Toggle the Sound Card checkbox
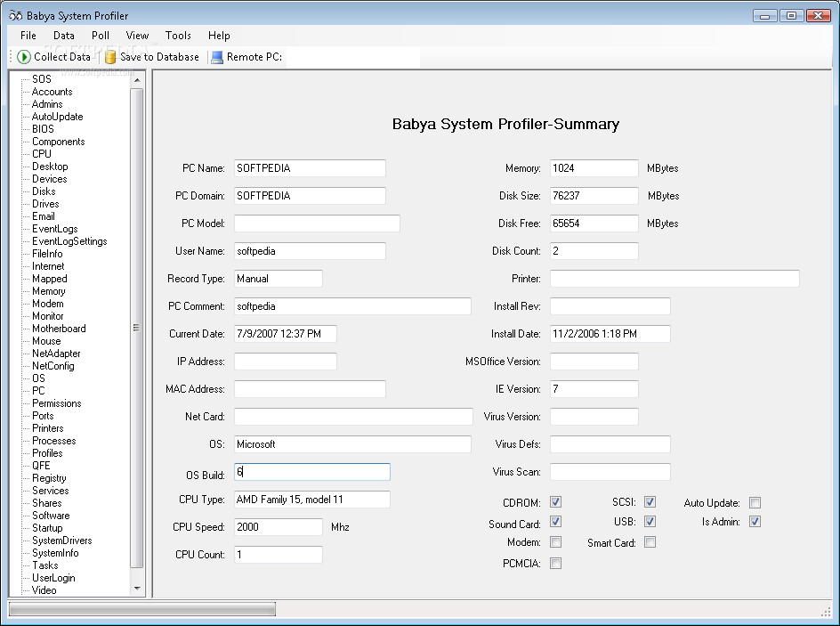This screenshot has width=840, height=626. [x=555, y=522]
